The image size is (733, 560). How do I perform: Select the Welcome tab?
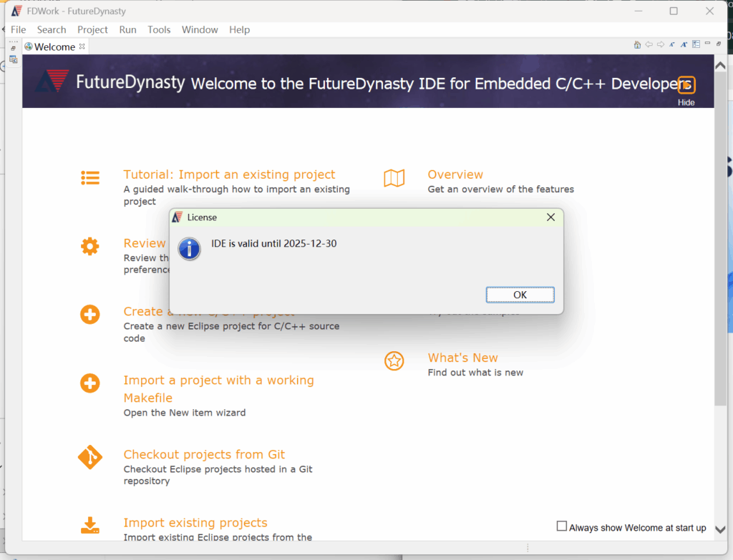(x=54, y=46)
